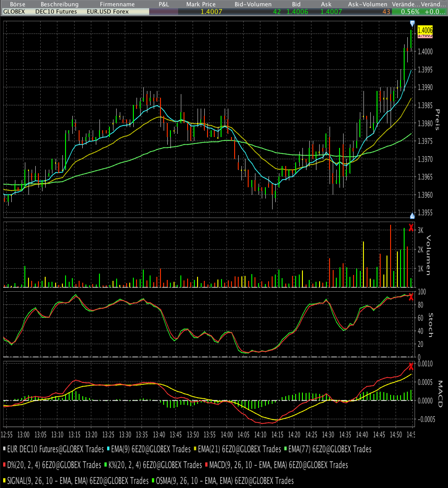Click the Preis axis label
This screenshot has width=448, height=488.
click(438, 120)
